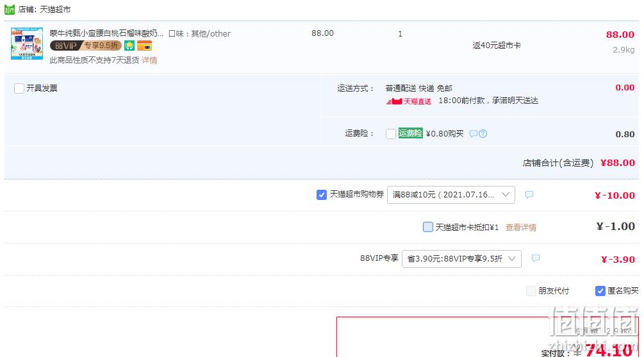
Task: Click the question mark help icon by 运费险
Action: pos(483,133)
